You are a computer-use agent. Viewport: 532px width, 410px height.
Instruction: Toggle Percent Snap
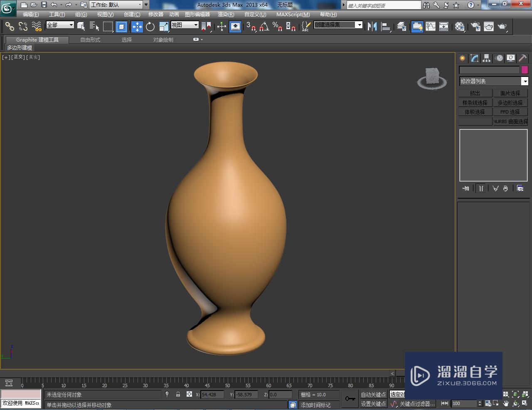(x=277, y=27)
